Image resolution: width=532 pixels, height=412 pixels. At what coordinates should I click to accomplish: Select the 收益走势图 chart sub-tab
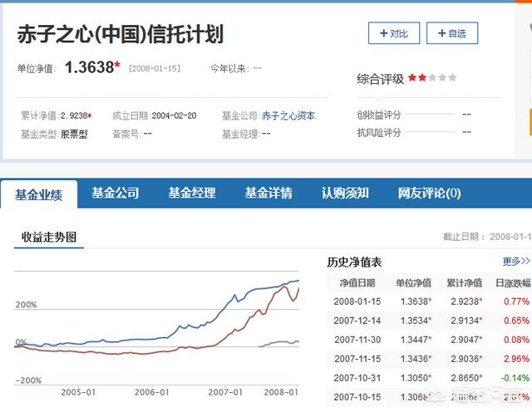pos(49,238)
